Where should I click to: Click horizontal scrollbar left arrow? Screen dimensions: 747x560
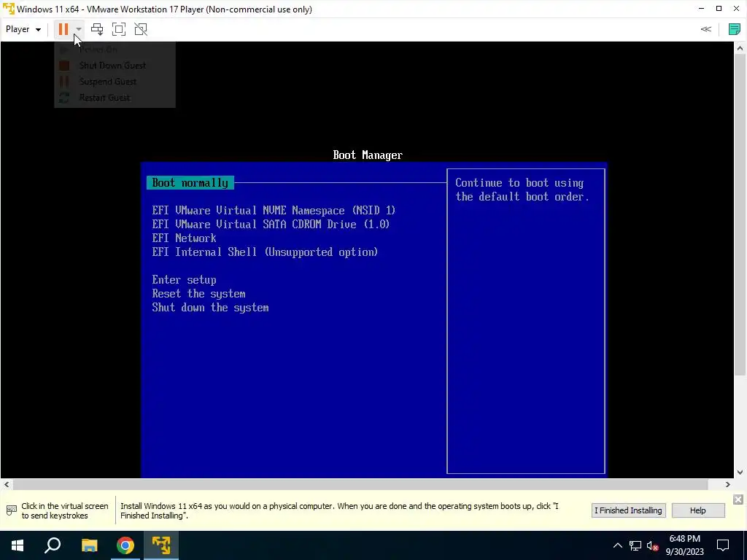tap(6, 484)
